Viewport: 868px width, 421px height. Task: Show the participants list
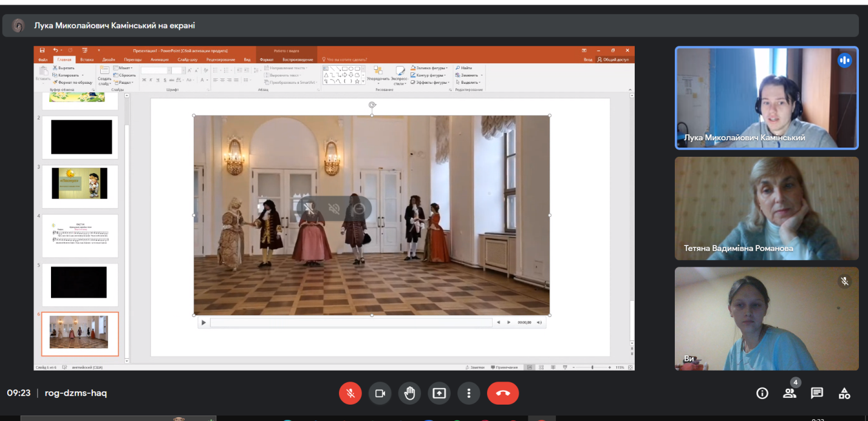click(790, 393)
